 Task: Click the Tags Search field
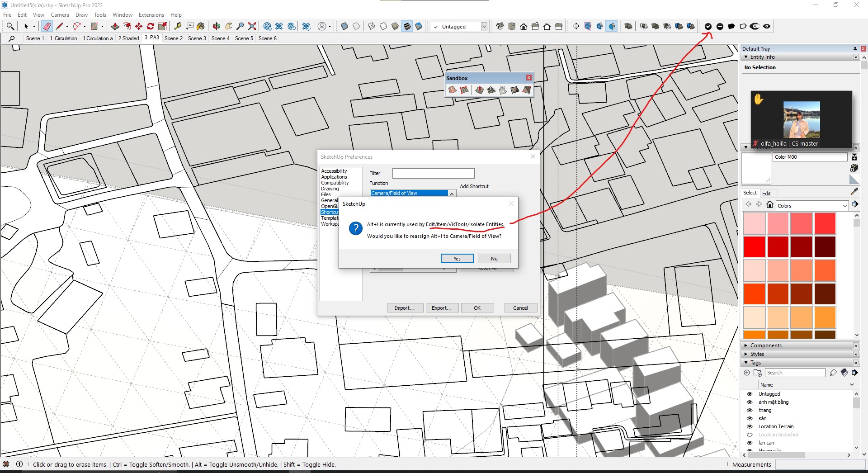(x=795, y=373)
